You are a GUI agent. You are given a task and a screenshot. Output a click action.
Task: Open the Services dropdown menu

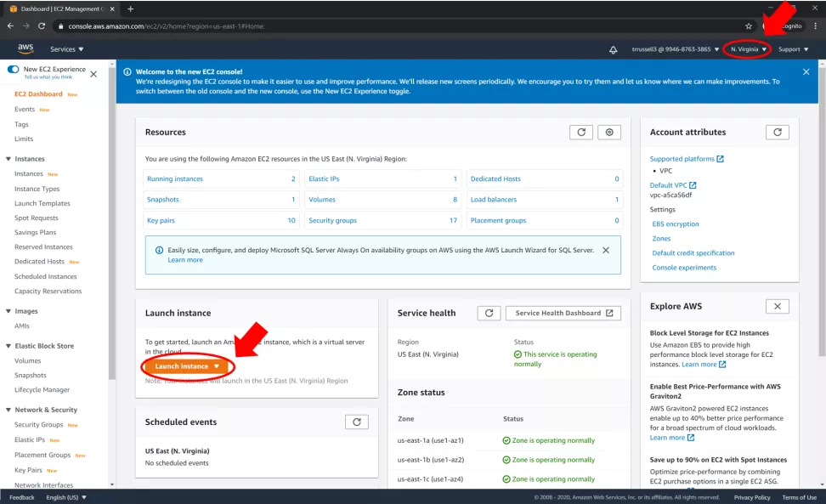(x=67, y=49)
